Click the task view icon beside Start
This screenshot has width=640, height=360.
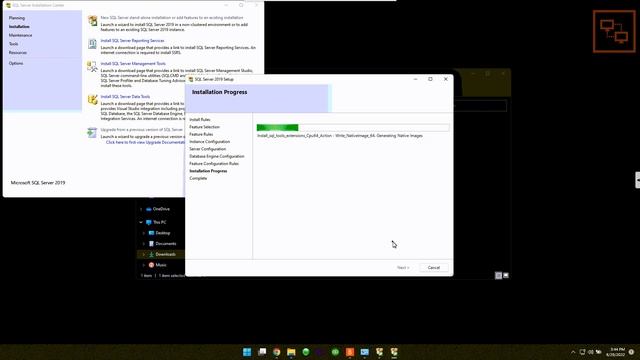262,352
